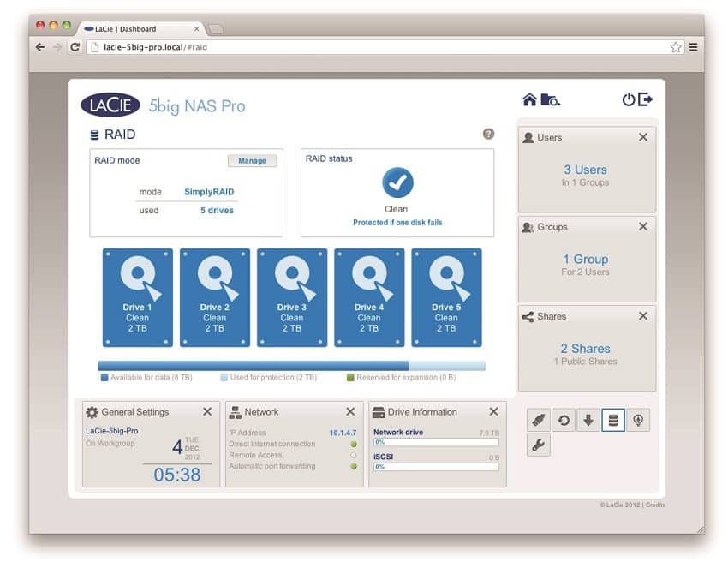Screen dimensions: 728x568
Task: Click the 'On Workgroup' text
Action: [x=110, y=444]
